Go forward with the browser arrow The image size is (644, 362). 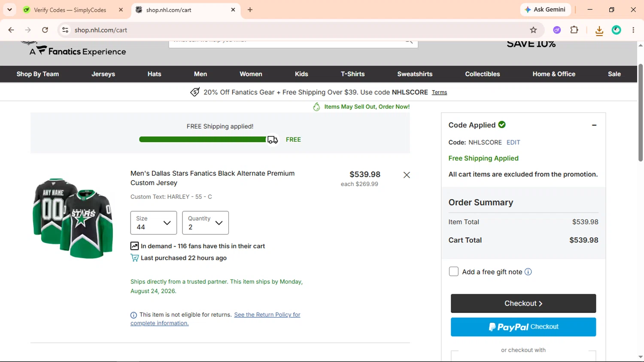coord(28,30)
